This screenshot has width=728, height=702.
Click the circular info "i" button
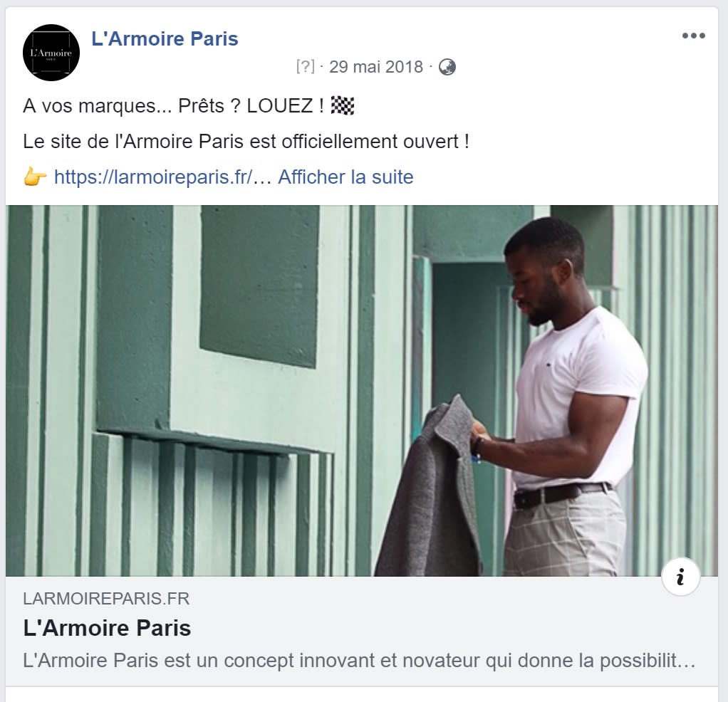click(x=681, y=577)
